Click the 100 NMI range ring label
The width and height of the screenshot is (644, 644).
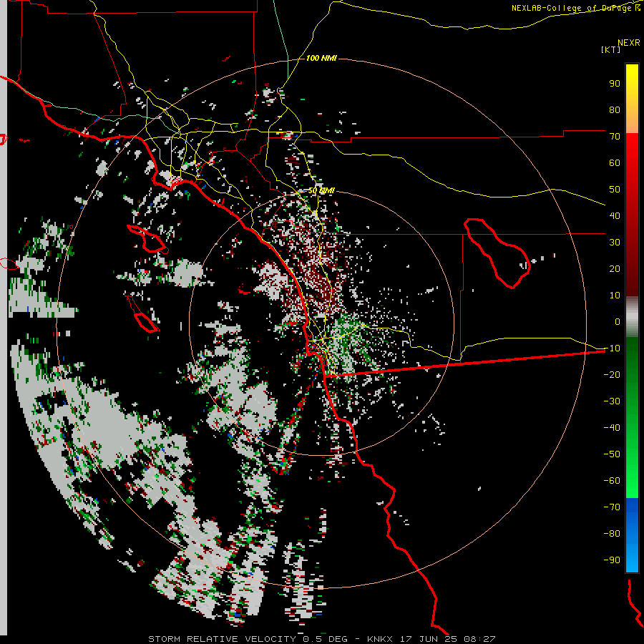(x=321, y=59)
